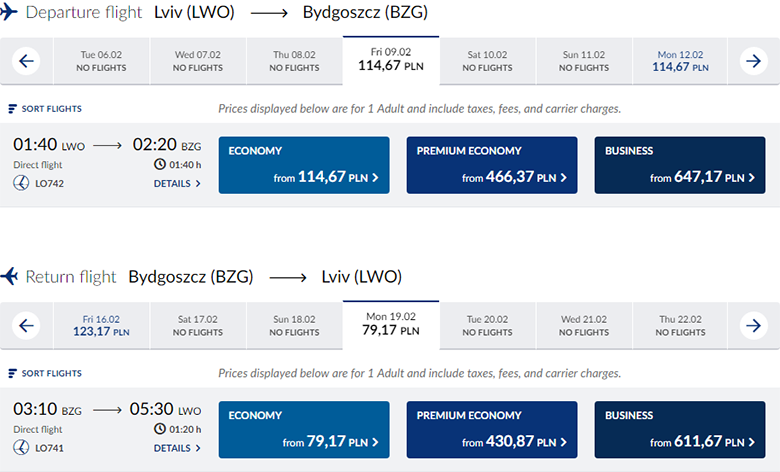The width and height of the screenshot is (780, 472).
Task: Click Sort Flights icon in return section
Action: (x=12, y=373)
